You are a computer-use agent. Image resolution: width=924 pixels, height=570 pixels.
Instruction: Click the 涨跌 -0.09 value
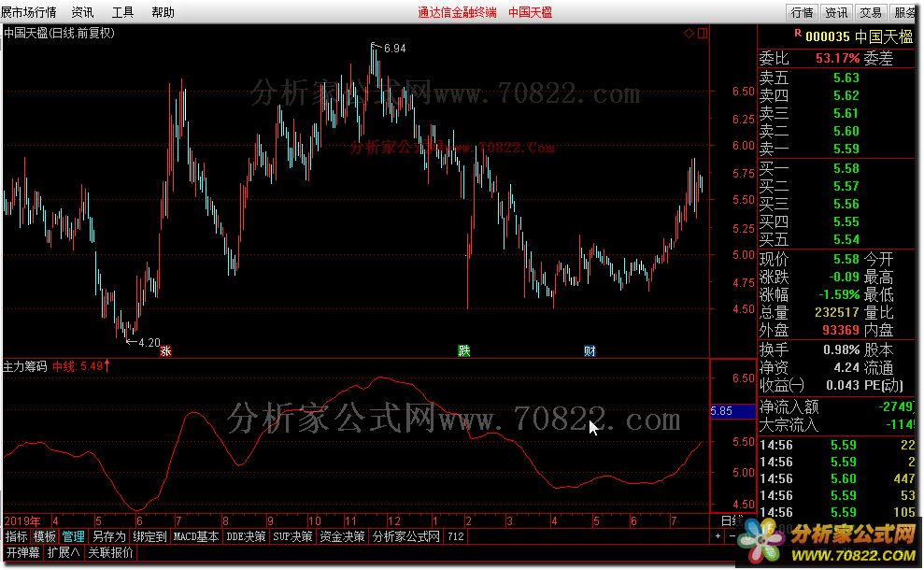(844, 277)
